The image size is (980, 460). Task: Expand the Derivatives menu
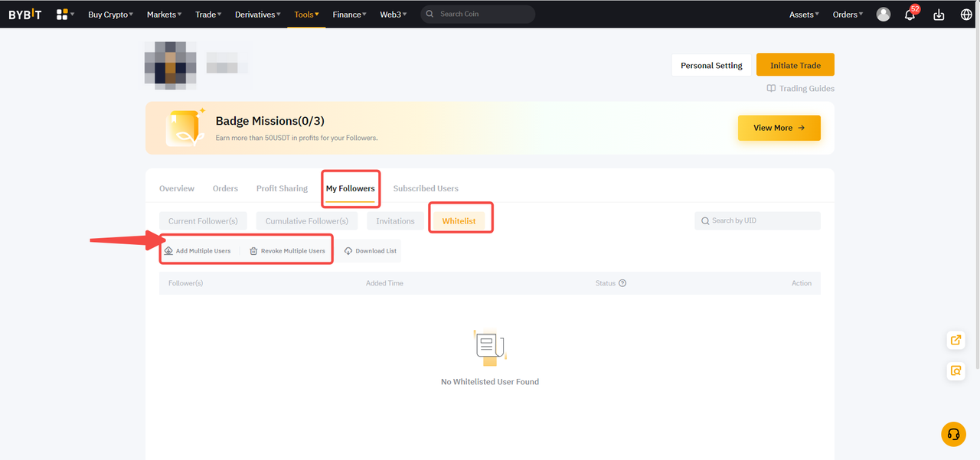pos(257,15)
